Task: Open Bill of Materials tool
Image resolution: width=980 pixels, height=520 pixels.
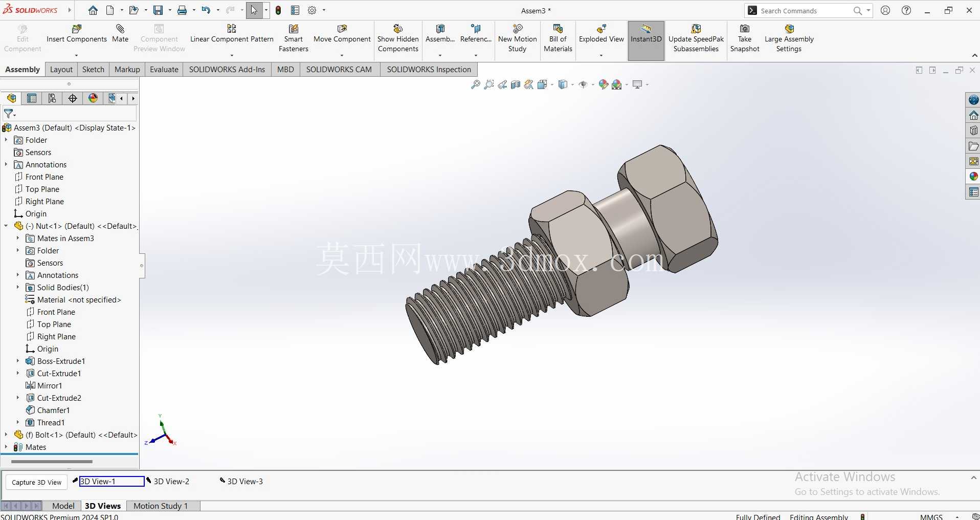Action: pyautogui.click(x=558, y=38)
